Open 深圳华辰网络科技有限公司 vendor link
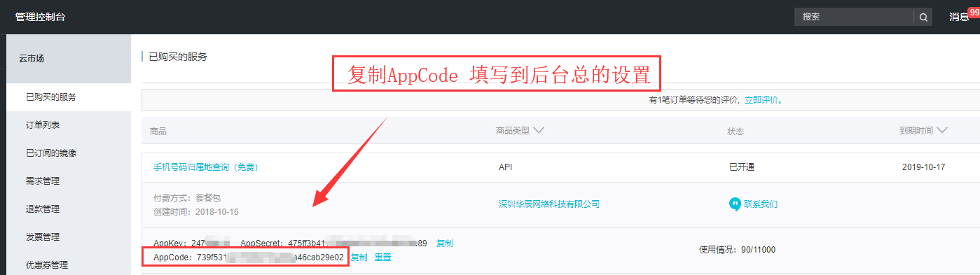980x275 pixels. pos(549,204)
